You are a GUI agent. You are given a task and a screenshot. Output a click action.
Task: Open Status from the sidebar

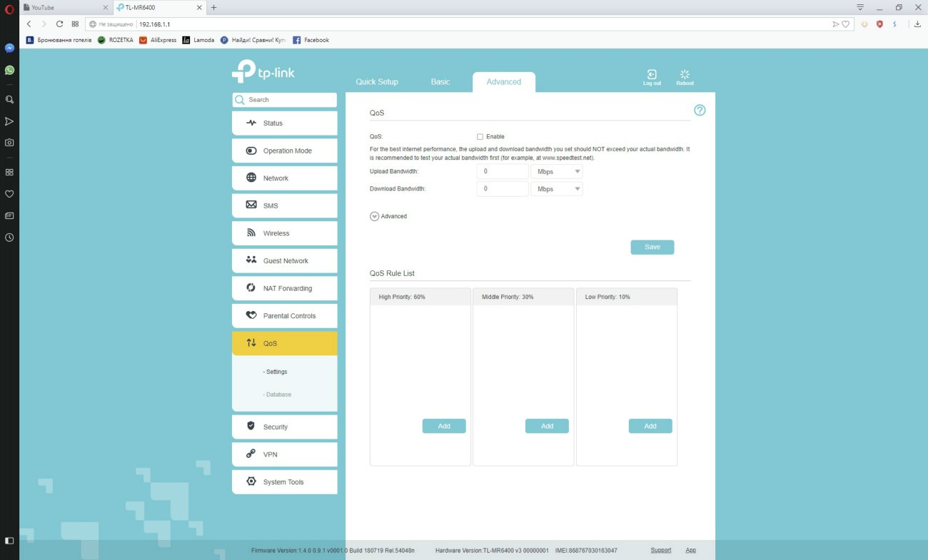(284, 123)
